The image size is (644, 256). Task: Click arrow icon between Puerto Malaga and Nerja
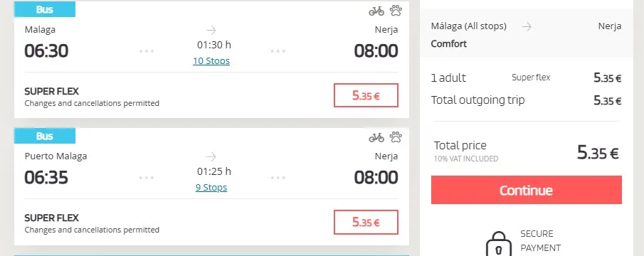[211, 156]
